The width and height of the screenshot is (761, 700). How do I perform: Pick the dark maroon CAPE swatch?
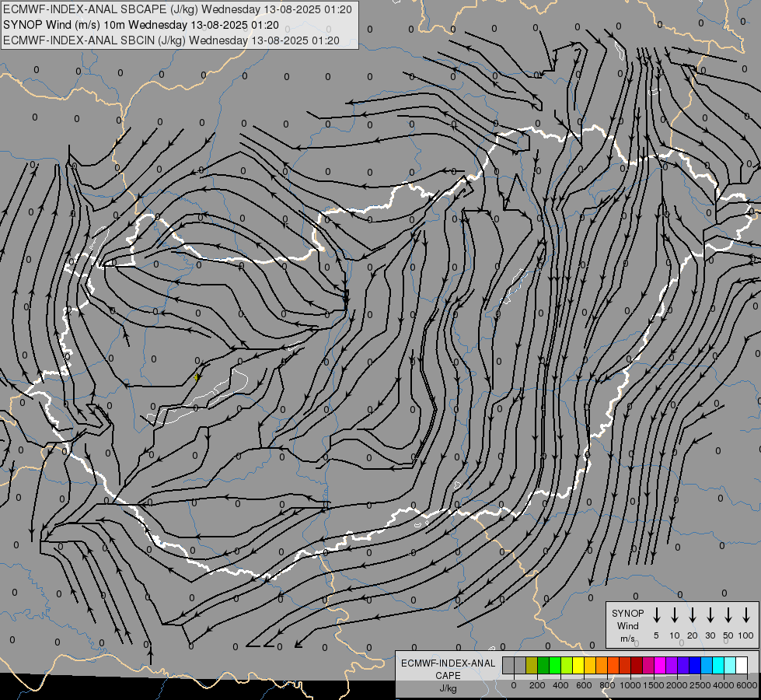tap(637, 665)
